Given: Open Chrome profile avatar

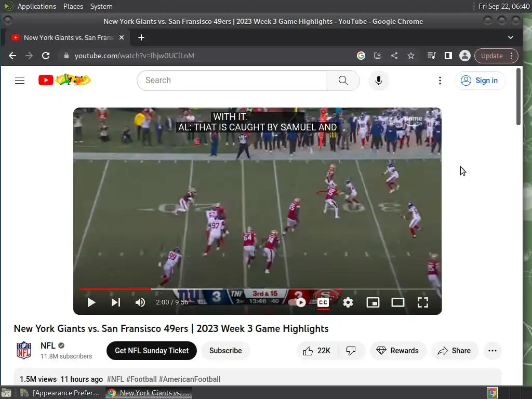Looking at the screenshot, I should (465, 56).
